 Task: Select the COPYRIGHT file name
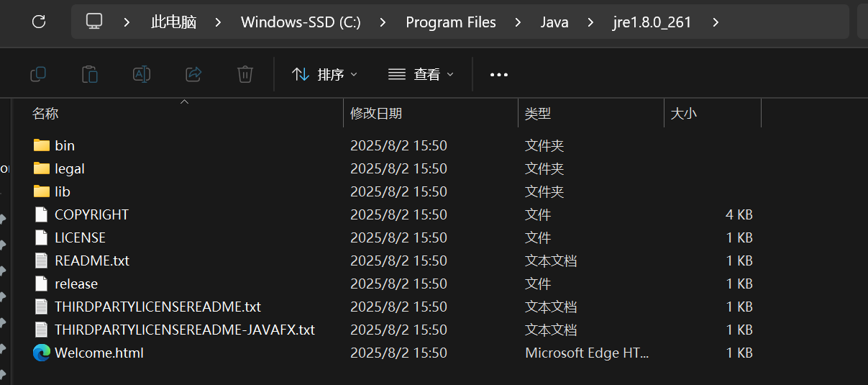coord(92,214)
